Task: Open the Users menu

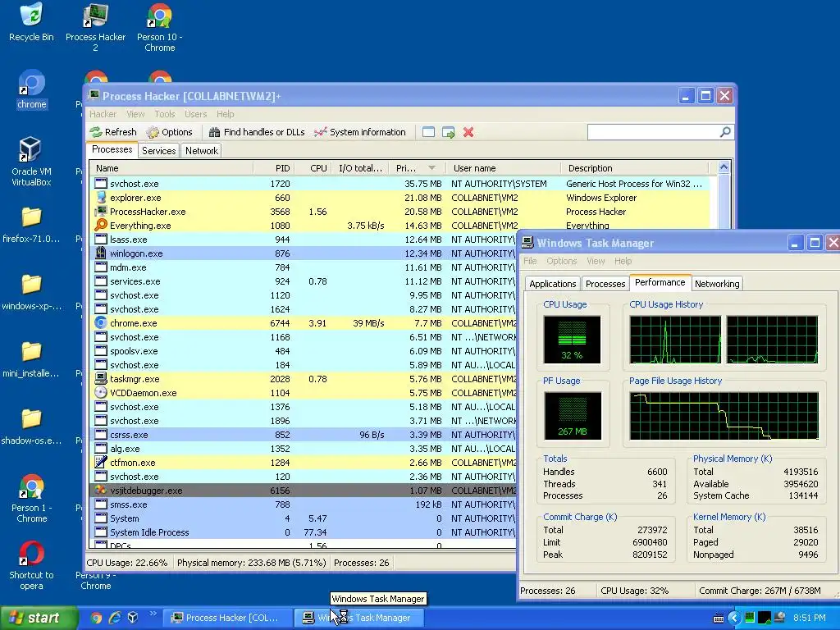Action: 195,114
